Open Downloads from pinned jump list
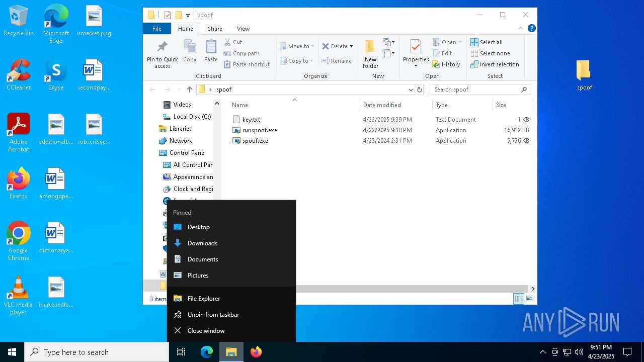This screenshot has height=362, width=644. pyautogui.click(x=231, y=243)
